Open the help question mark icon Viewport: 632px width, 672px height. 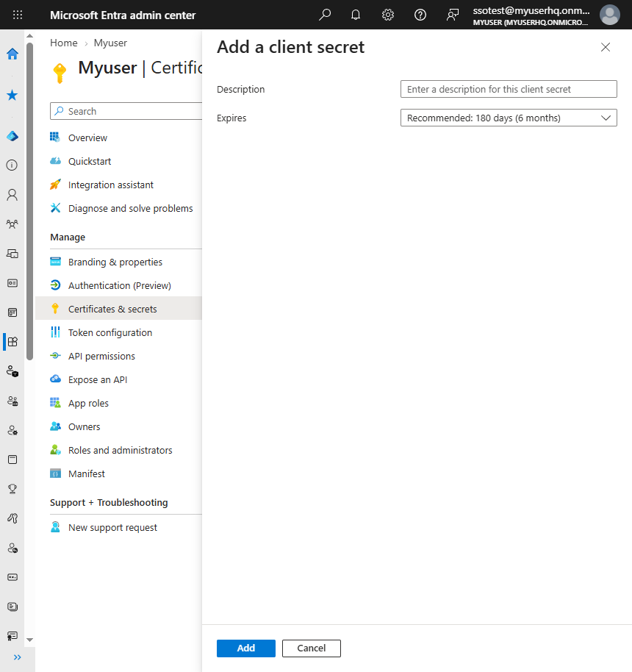coord(420,15)
